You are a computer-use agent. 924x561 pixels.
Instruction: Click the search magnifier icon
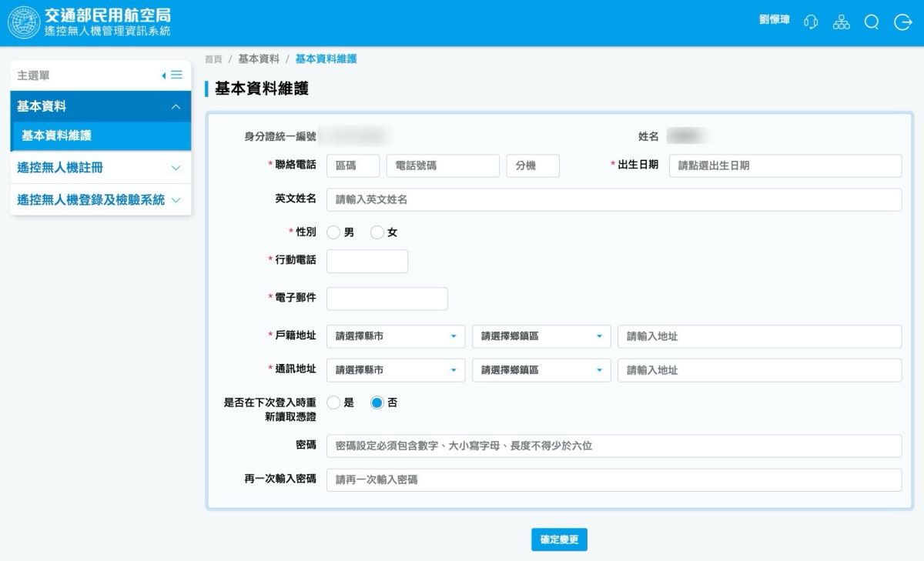tap(872, 22)
